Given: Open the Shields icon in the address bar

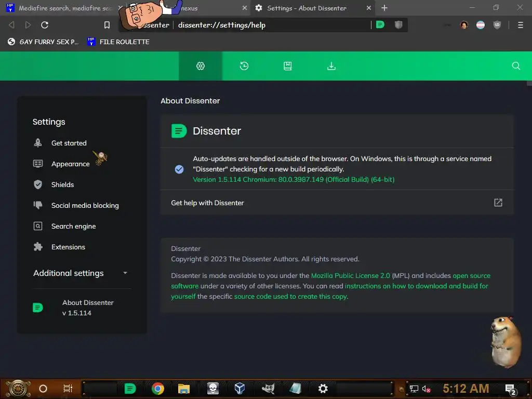Looking at the screenshot, I should tap(398, 24).
